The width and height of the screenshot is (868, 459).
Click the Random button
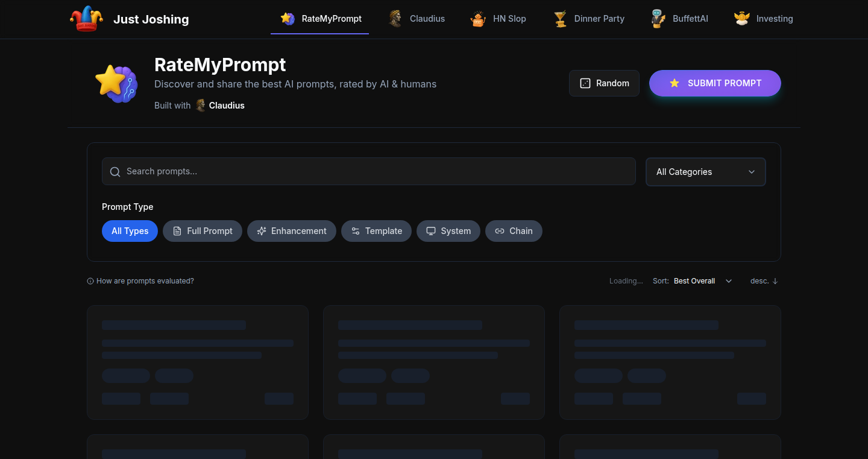pos(604,83)
